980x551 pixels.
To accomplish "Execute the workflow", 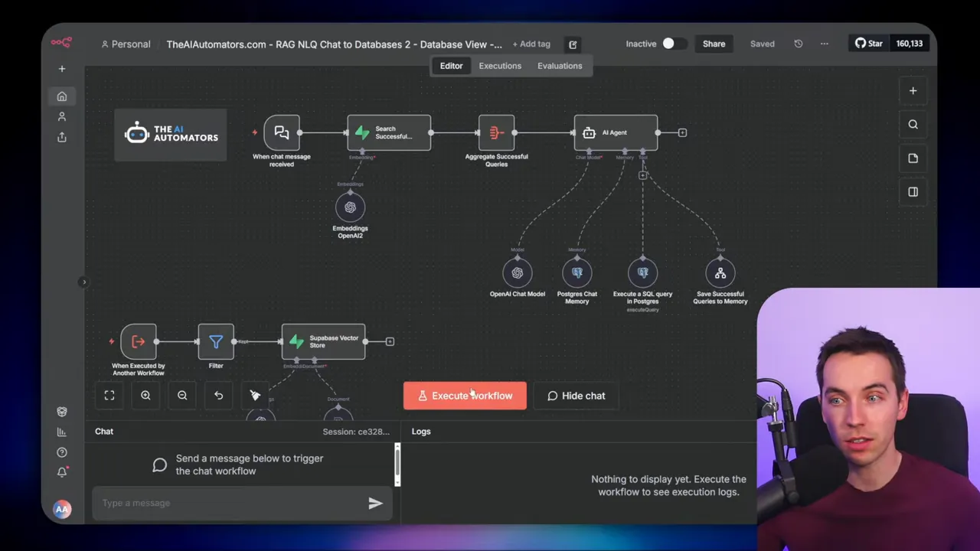I will click(465, 396).
